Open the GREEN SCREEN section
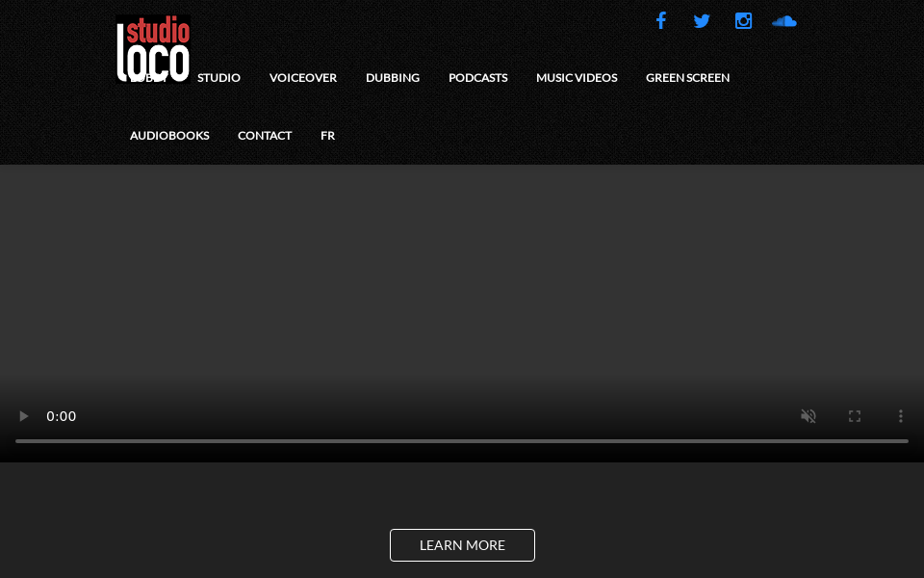 [687, 77]
